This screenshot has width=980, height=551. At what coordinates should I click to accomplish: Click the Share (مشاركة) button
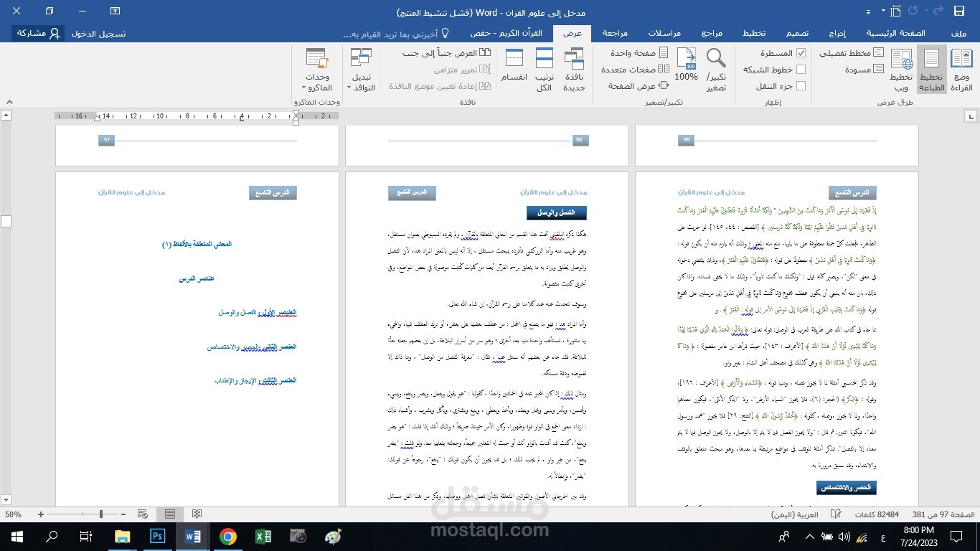(x=39, y=34)
